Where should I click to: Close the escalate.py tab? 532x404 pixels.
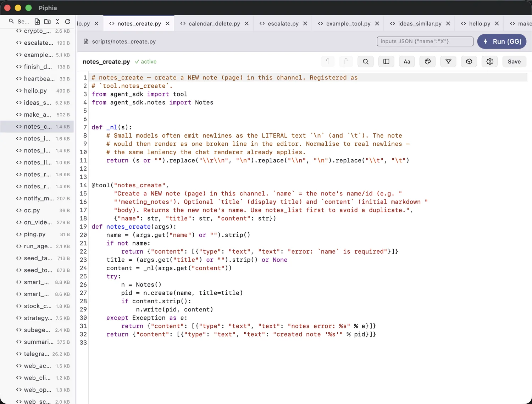point(305,23)
